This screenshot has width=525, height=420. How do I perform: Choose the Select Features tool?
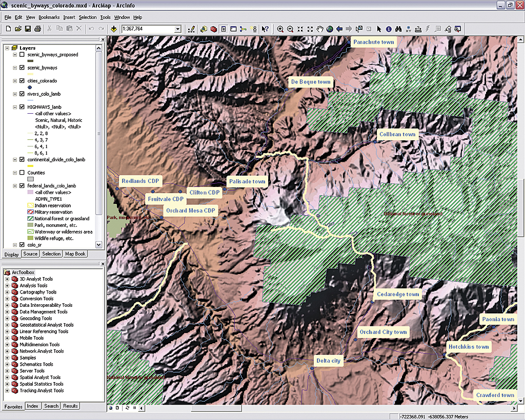(x=359, y=29)
